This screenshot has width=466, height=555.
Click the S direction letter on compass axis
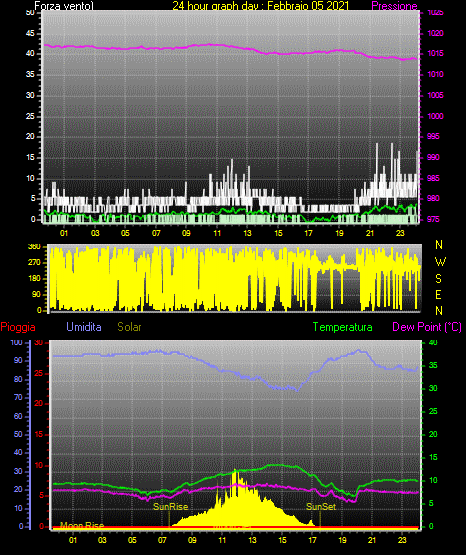tap(438, 279)
